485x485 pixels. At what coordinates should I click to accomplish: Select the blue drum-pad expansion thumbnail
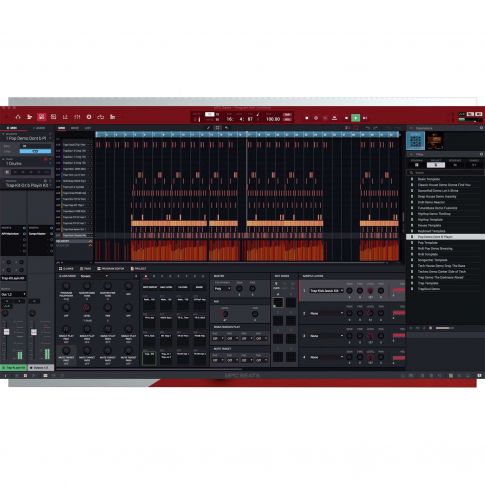[416, 141]
